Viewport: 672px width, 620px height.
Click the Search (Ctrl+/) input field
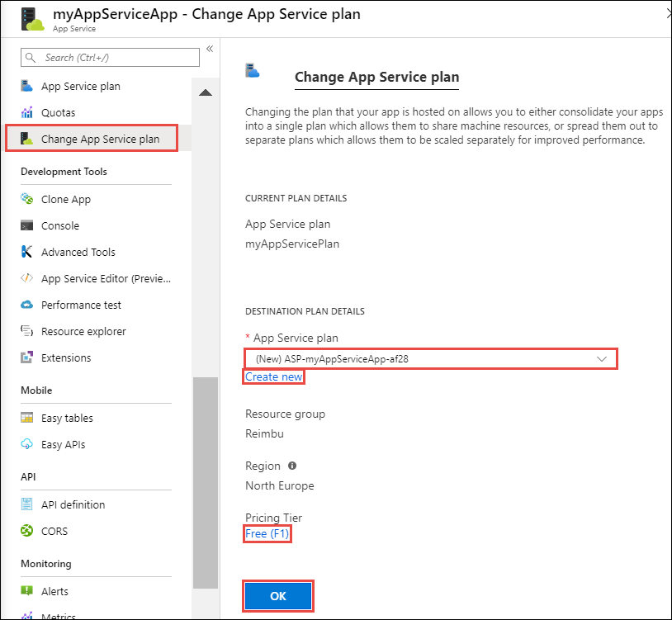tap(110, 58)
